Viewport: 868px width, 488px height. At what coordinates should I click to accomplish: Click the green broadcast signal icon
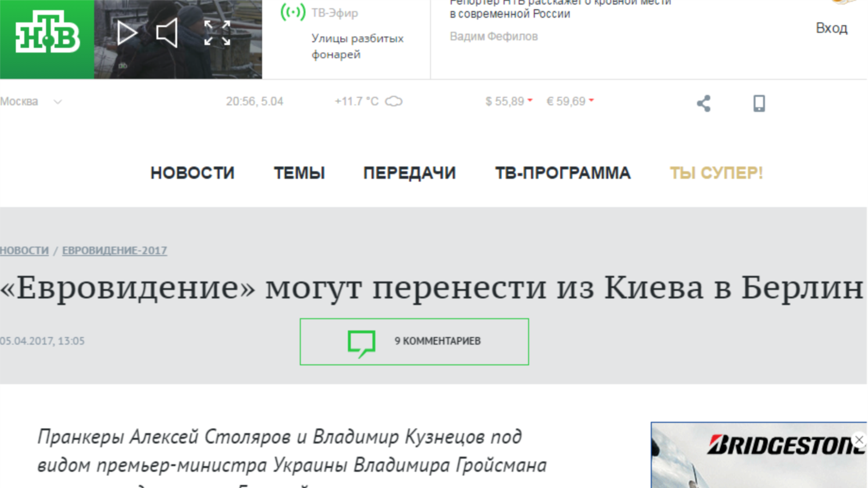tap(293, 12)
